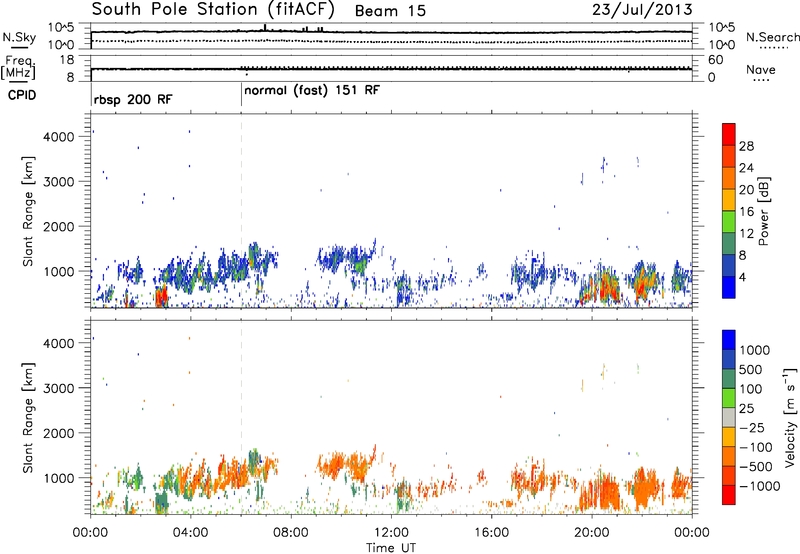Click the 'N.Sky' legend label
This screenshot has width=800, height=554.
(x=19, y=37)
